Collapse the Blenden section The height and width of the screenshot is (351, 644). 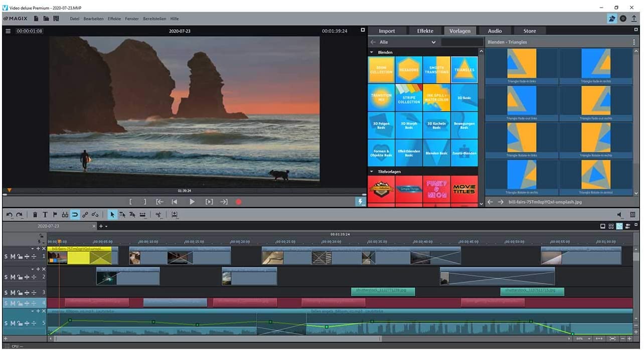click(x=372, y=52)
